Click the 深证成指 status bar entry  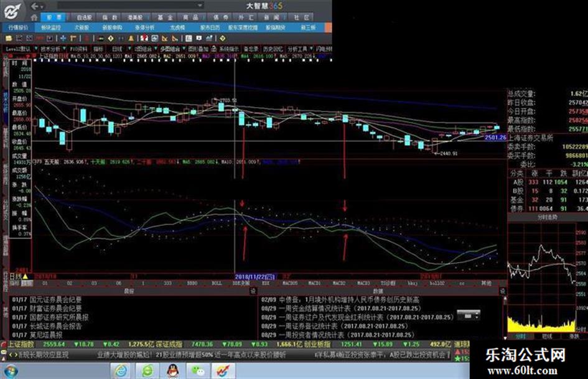click(x=169, y=344)
